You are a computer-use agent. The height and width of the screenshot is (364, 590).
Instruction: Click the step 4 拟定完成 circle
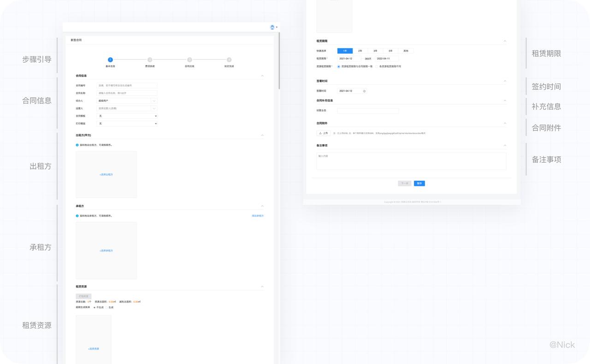coord(229,59)
